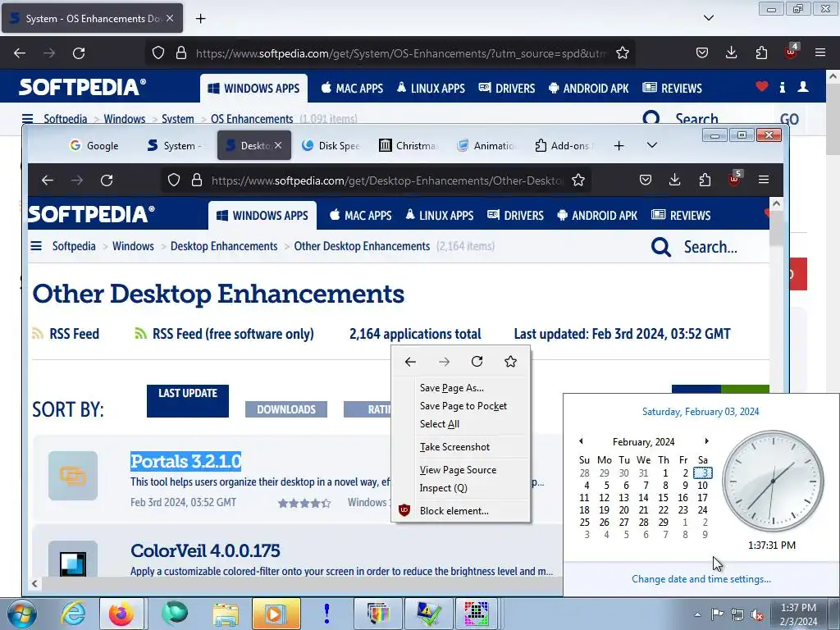Click Bookmark star in the context menu
The width and height of the screenshot is (840, 630).
pos(510,362)
